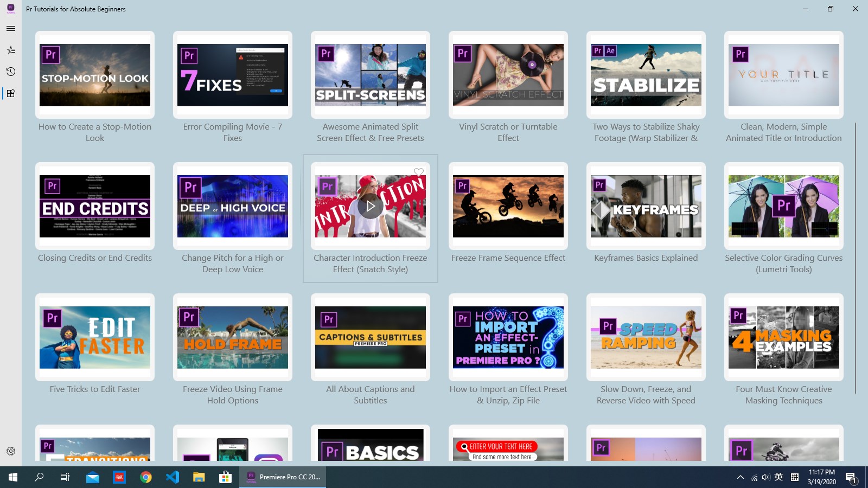
Task: Open the Edit Faster tutorial thumbnail
Action: (x=95, y=337)
